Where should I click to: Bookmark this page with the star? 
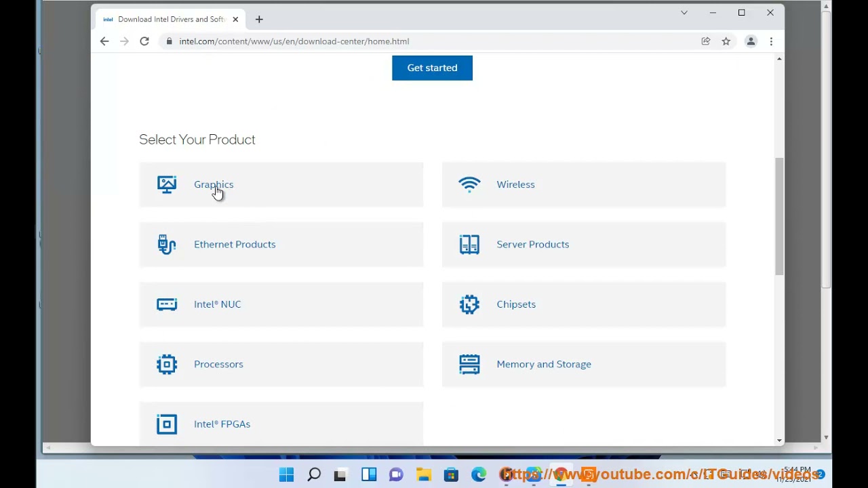pyautogui.click(x=726, y=41)
